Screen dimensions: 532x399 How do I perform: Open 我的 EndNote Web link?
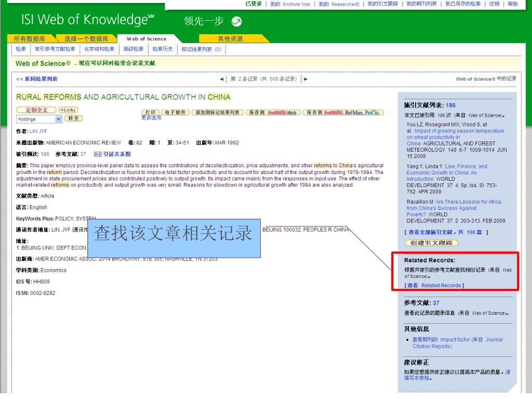pos(290,4)
